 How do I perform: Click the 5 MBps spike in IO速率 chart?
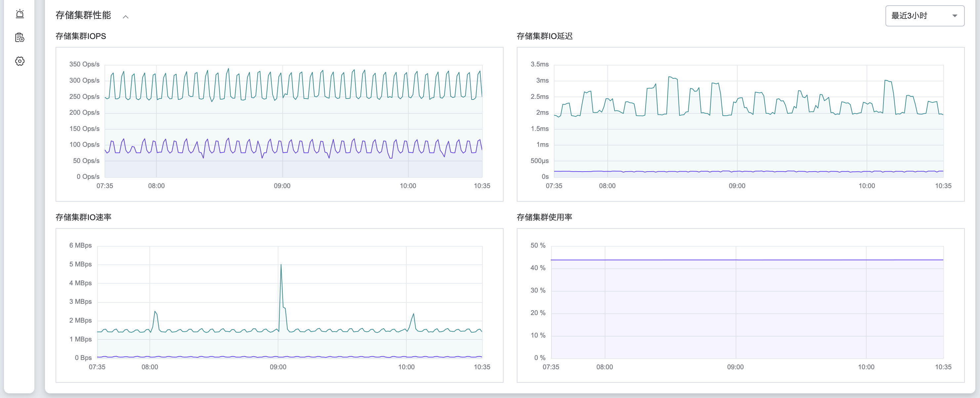281,265
